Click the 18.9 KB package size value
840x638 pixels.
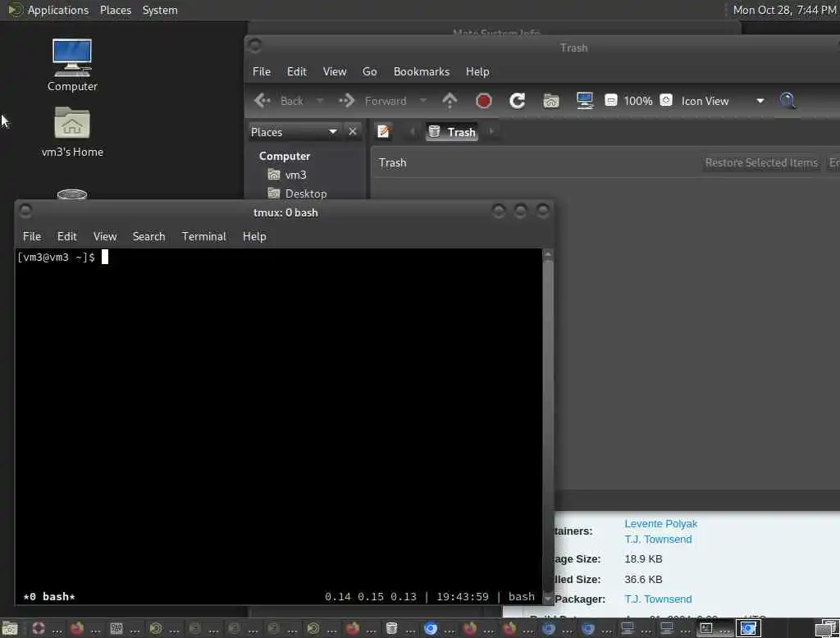point(643,558)
